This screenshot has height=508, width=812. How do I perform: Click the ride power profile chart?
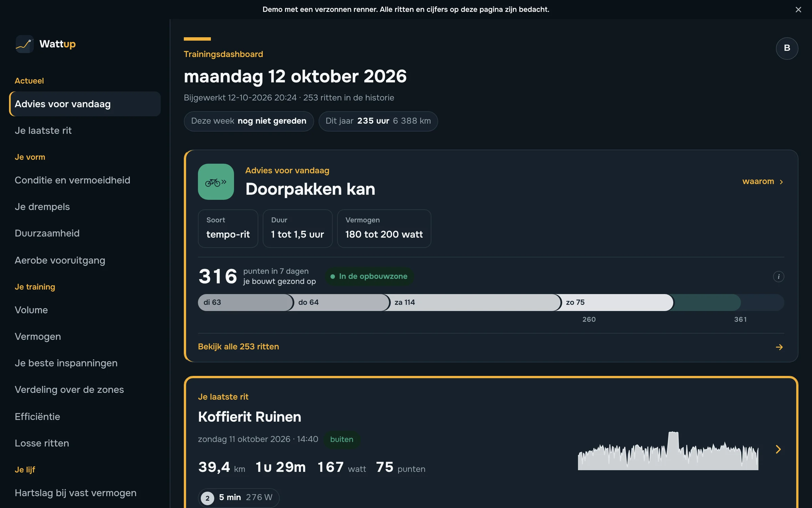point(668,450)
